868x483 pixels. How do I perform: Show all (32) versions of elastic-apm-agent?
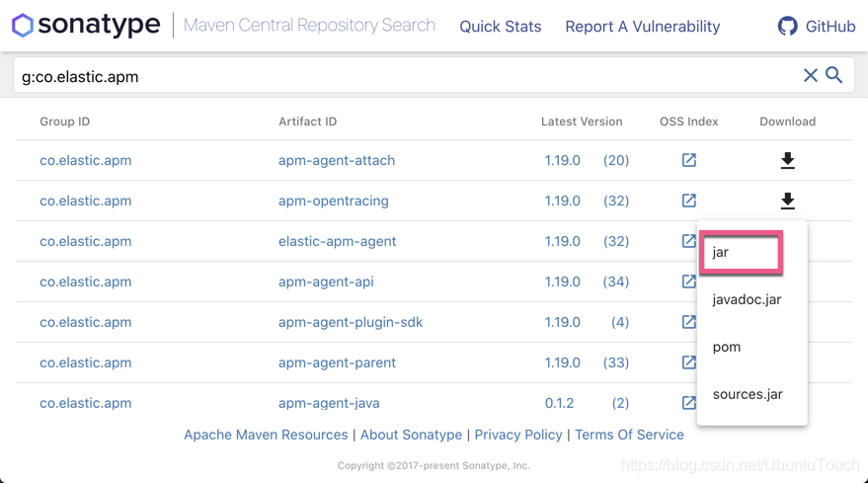point(616,241)
